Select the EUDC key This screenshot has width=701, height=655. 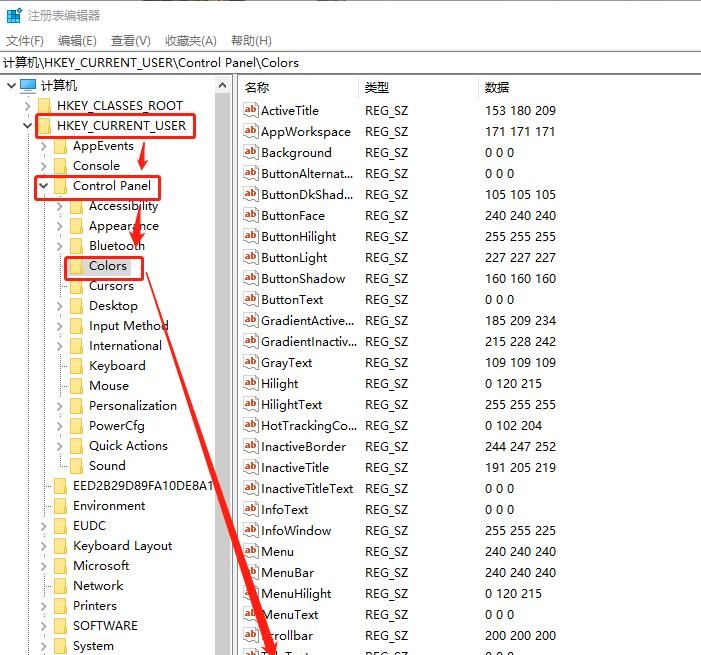89,526
